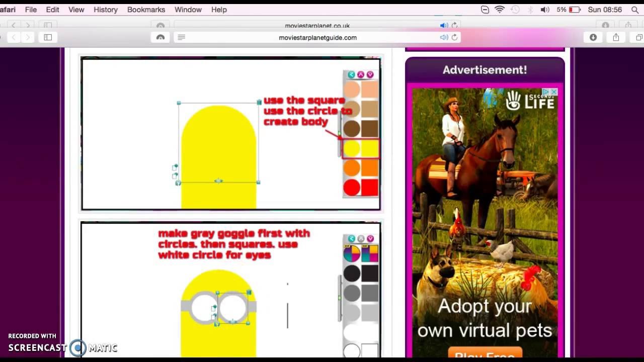Click pink down arrow on yellow-body palette
Screen dimensions: 644x362
[370, 74]
